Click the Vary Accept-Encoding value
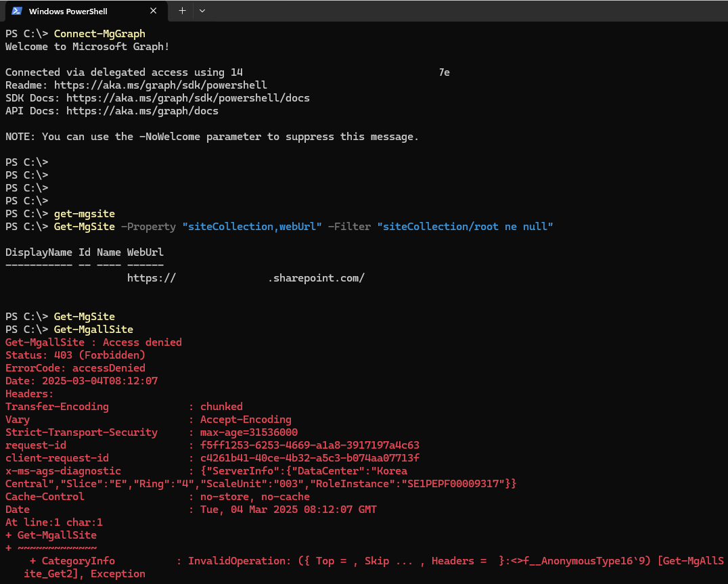Image resolution: width=728 pixels, height=584 pixels. 246,420
